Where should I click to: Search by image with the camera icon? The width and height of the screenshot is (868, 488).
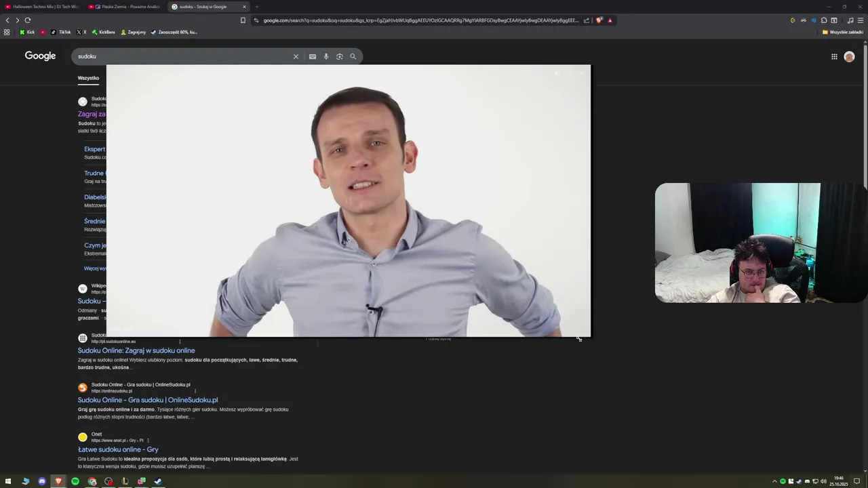pos(340,56)
